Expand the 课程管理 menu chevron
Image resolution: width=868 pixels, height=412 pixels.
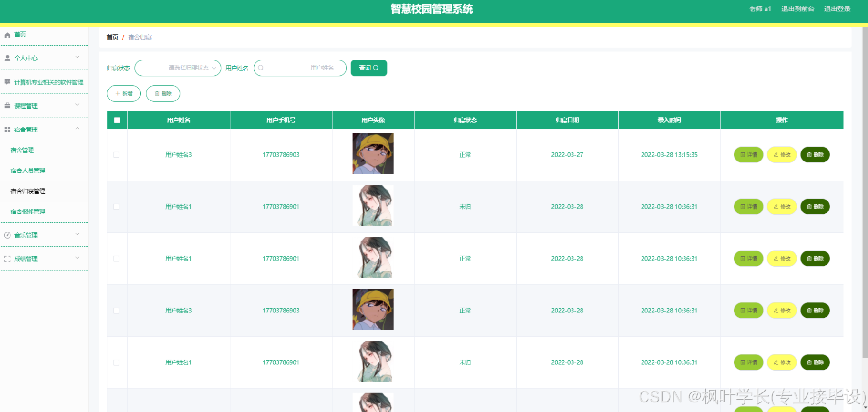(77, 105)
